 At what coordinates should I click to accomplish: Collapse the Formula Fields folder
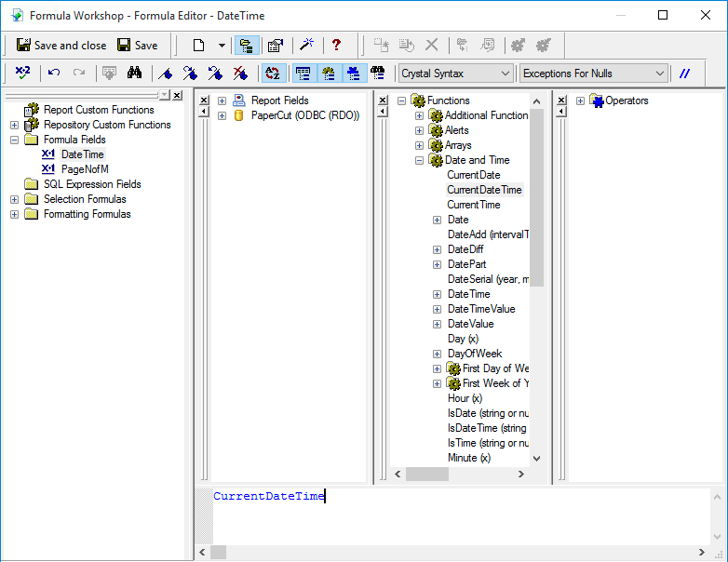(x=14, y=140)
